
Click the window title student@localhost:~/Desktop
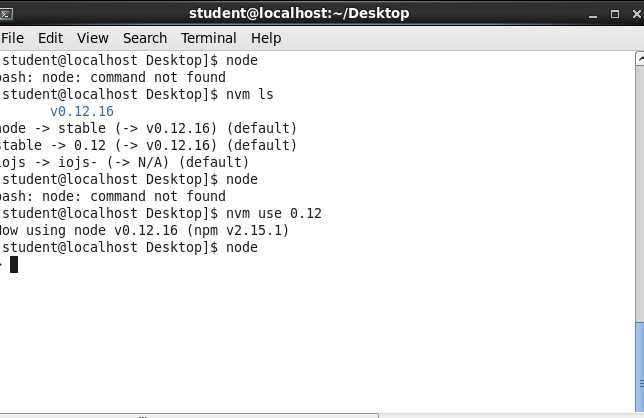pyautogui.click(x=299, y=13)
